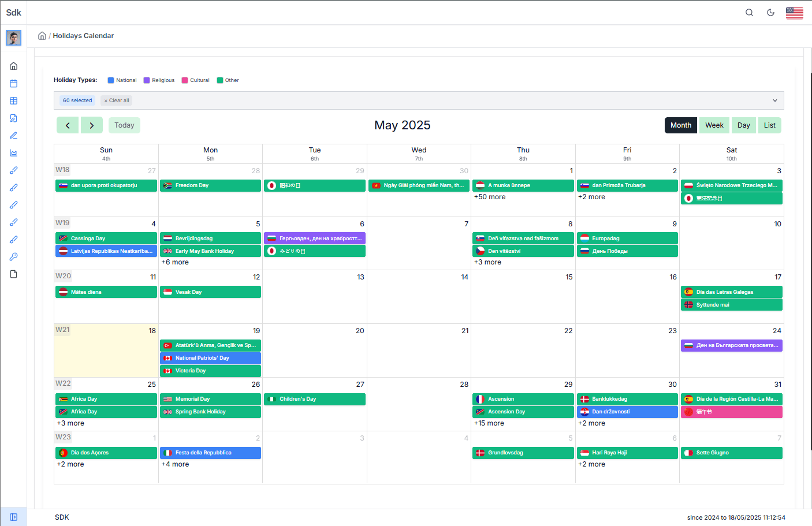Viewport: 812px width, 526px height.
Task: Click the home breadcrumb icon
Action: tap(42, 35)
